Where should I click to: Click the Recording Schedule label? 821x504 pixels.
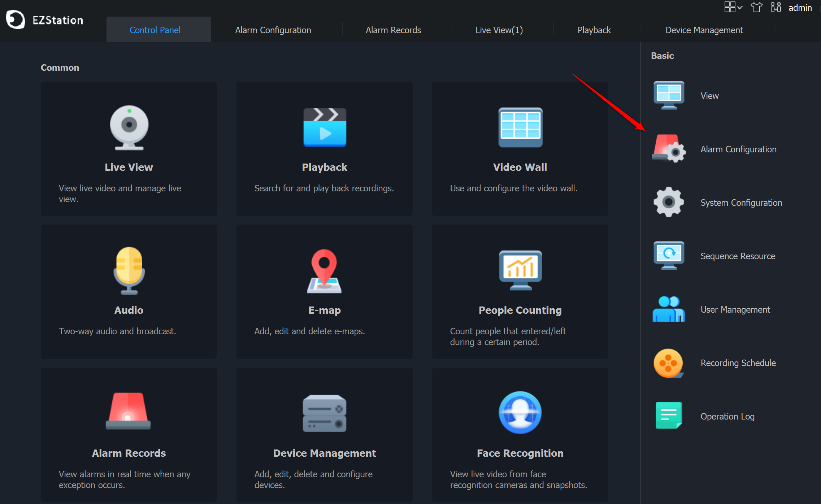738,363
